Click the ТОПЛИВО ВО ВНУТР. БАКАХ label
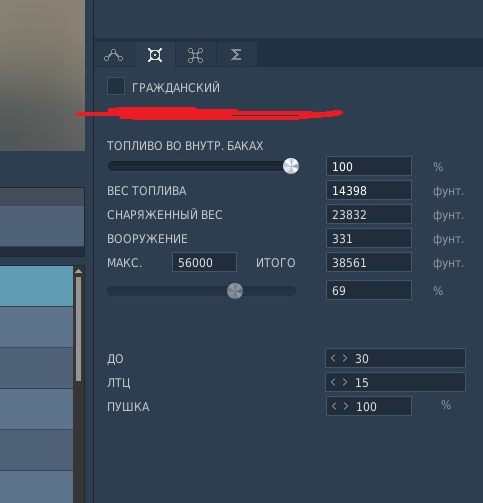 coord(185,146)
